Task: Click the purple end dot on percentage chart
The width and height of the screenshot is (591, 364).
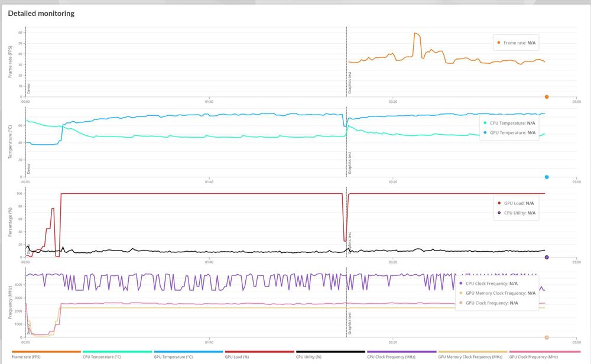Action: (547, 258)
